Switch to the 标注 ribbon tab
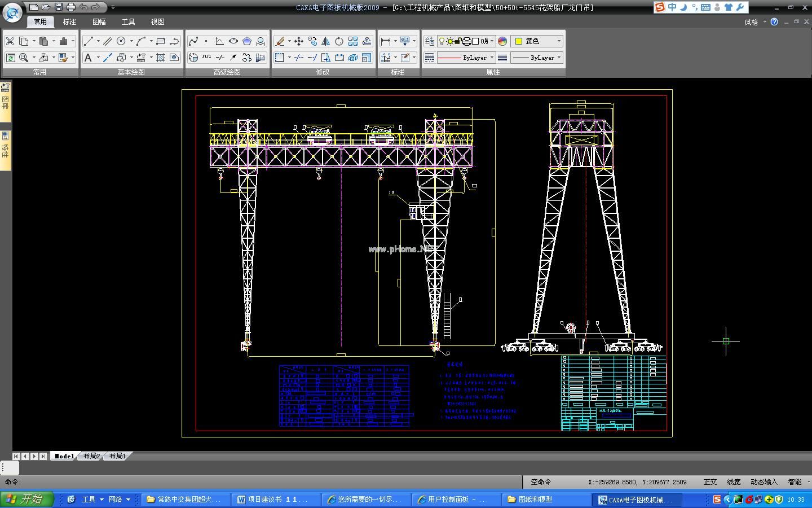 click(69, 22)
